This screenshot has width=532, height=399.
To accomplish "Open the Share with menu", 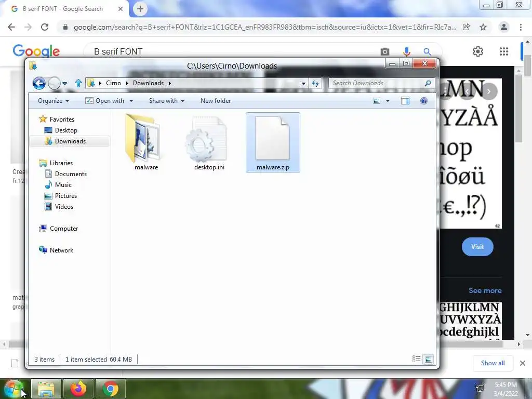I will point(167,101).
